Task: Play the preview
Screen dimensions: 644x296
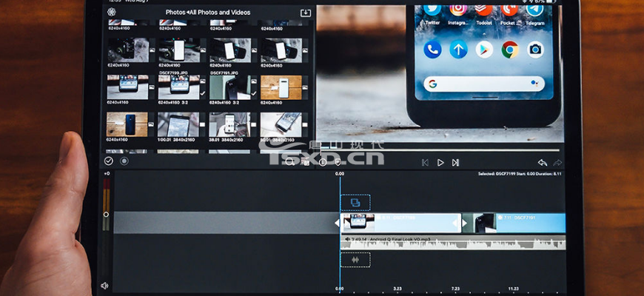Action: (x=440, y=163)
